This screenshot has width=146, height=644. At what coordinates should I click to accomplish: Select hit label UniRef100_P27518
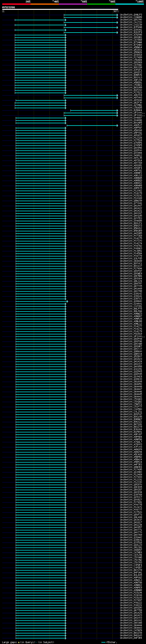(131, 140)
